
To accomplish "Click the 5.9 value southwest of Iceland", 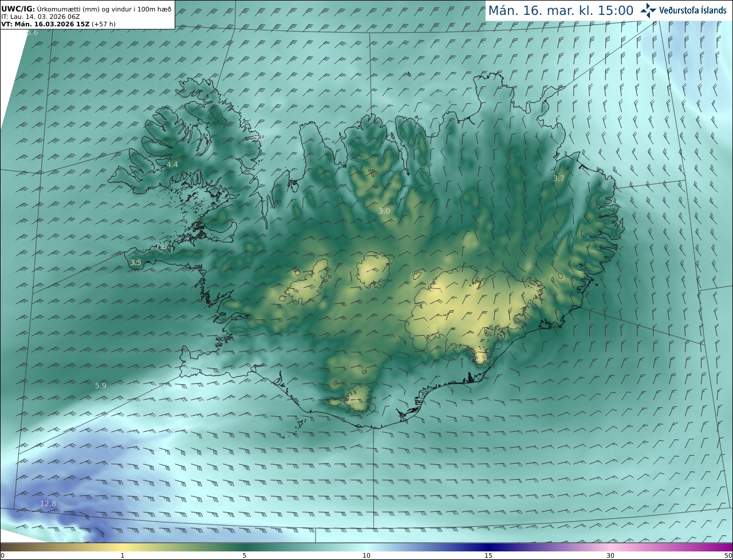I will 101,386.
